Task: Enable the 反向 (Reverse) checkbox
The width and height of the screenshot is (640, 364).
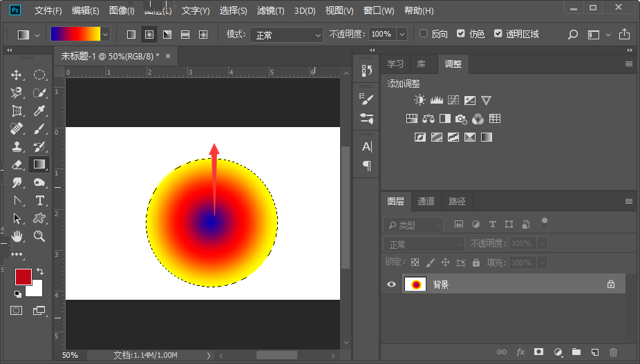Action: [423, 33]
